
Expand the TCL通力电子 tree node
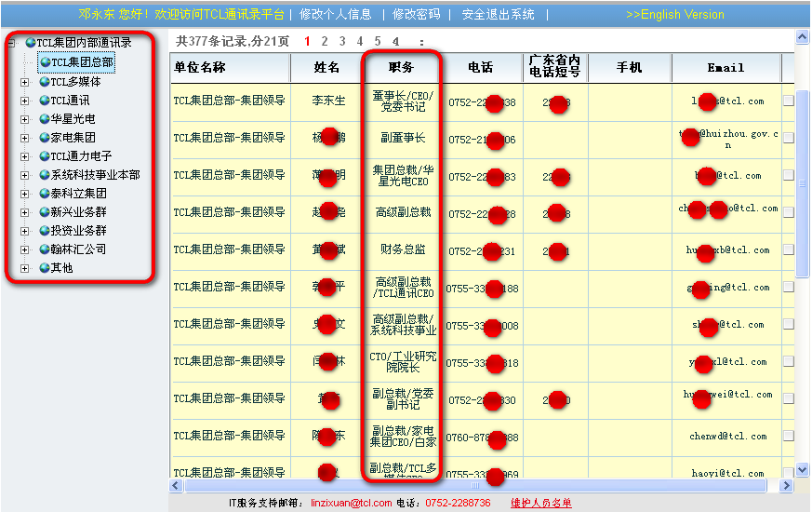coord(24,157)
